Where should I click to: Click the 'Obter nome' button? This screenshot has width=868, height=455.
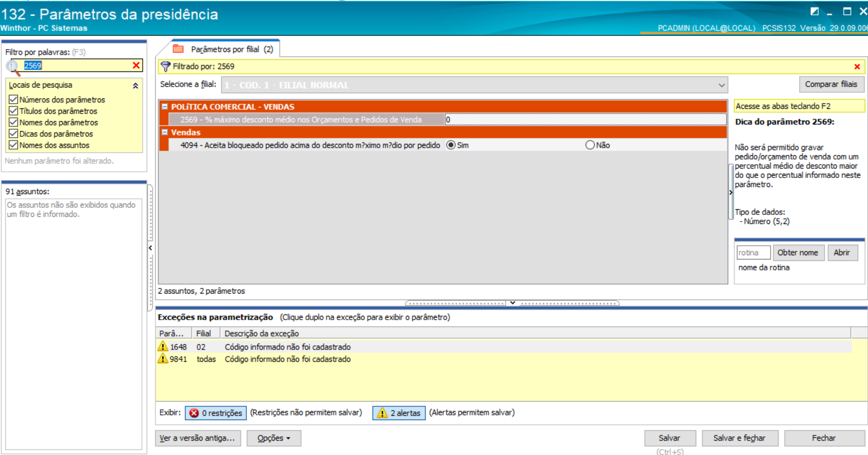pos(798,252)
